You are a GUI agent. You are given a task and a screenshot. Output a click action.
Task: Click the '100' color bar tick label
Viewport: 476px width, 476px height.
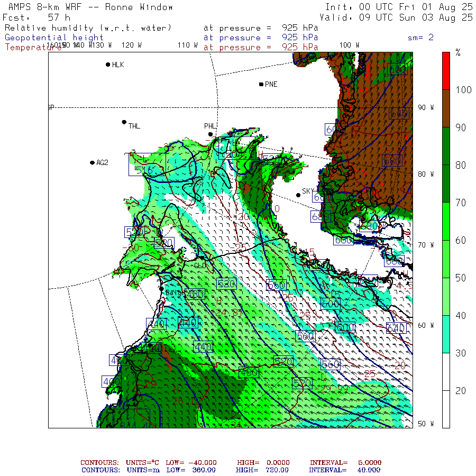point(463,90)
